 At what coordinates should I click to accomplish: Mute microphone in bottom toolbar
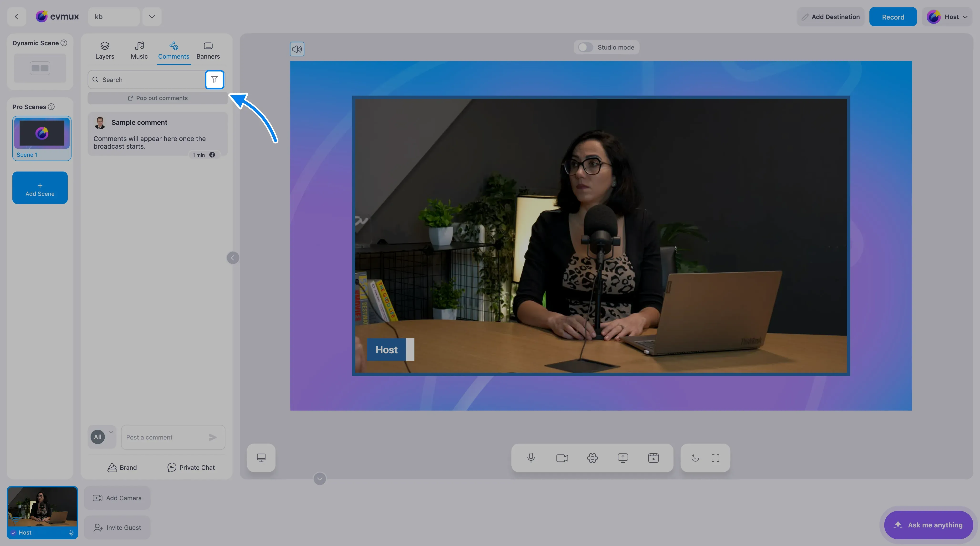(x=531, y=458)
